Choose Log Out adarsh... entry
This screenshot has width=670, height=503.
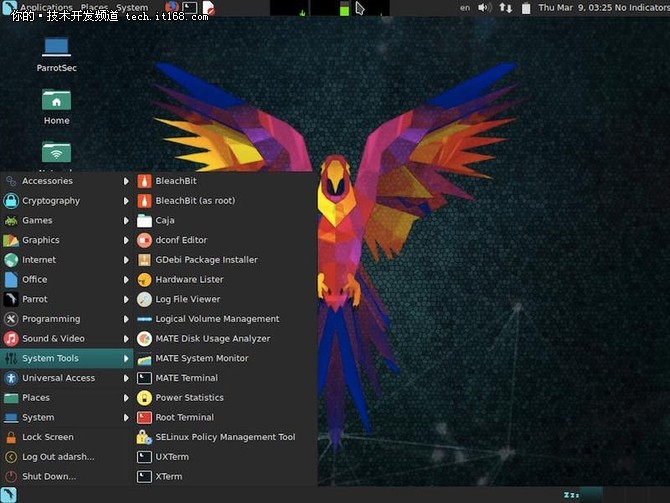tap(67, 457)
